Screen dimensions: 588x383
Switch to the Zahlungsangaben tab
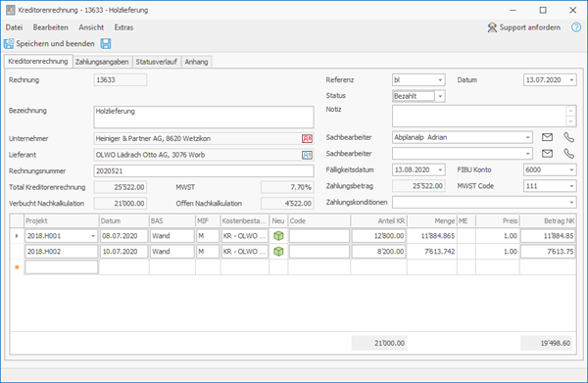(x=102, y=62)
